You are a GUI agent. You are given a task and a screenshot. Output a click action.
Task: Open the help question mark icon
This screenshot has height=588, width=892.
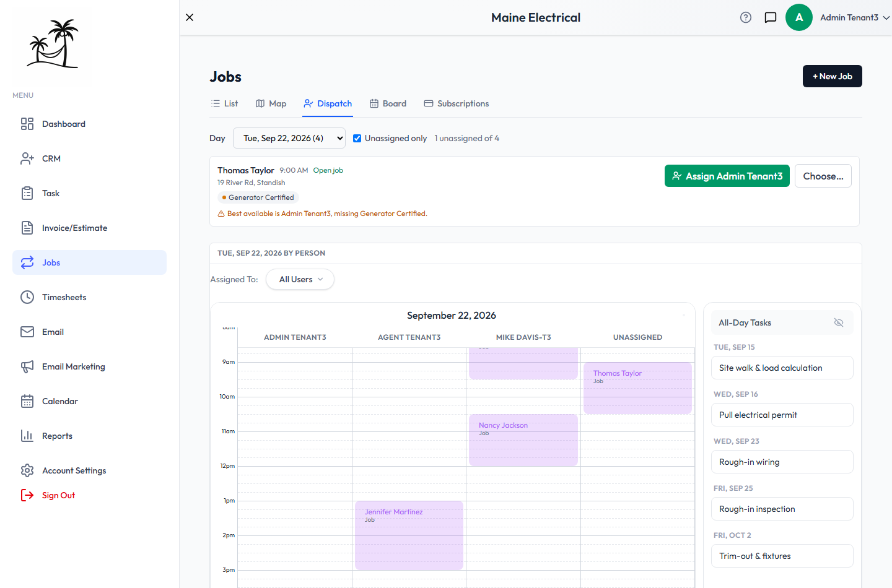(x=746, y=17)
